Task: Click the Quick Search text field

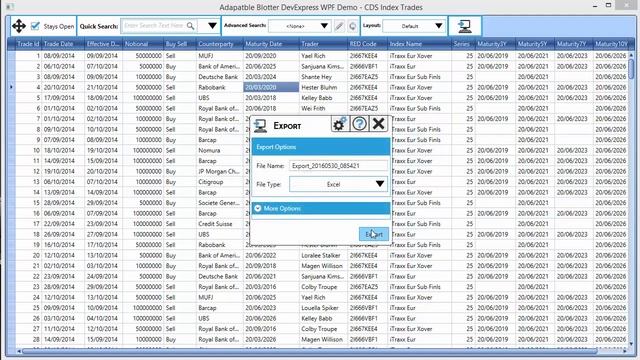Action: [154, 26]
